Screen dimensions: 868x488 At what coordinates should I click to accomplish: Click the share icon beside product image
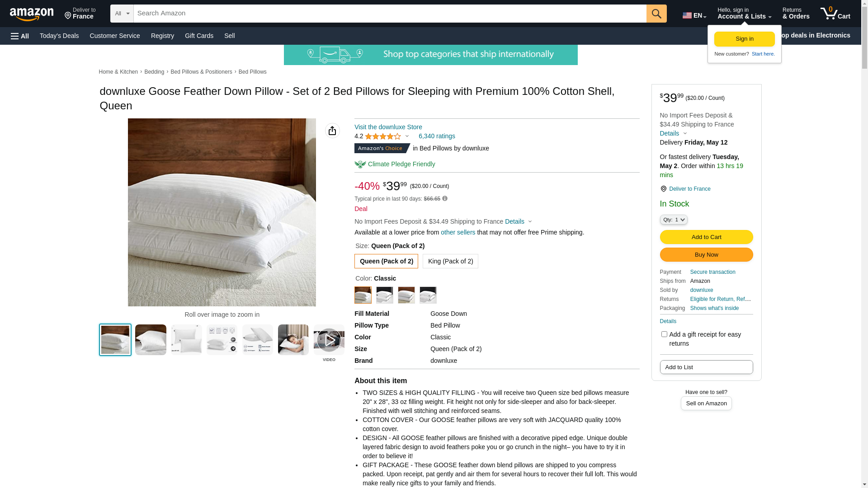pos(332,131)
